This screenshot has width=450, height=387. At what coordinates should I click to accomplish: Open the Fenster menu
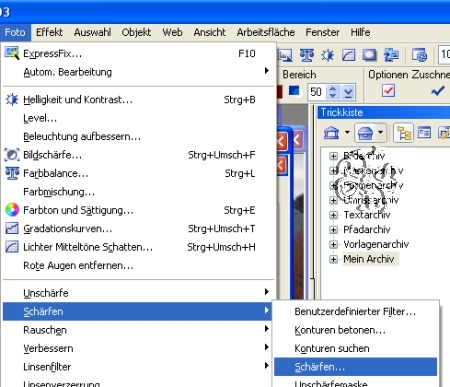click(x=322, y=32)
